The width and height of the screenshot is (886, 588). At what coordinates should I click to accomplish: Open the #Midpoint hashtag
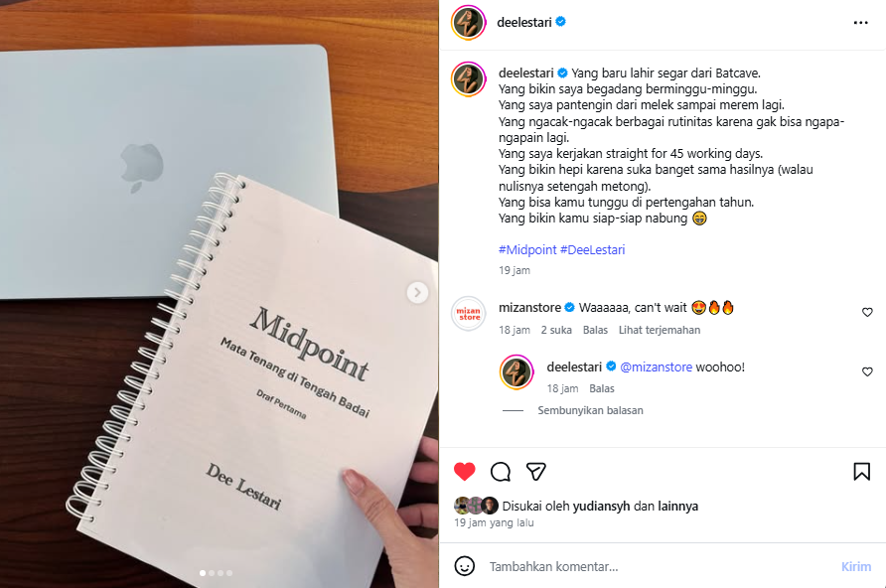tap(527, 249)
